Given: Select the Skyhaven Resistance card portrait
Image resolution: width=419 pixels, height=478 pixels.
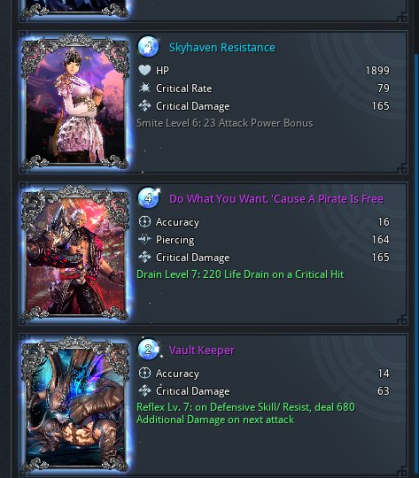Looking at the screenshot, I should 75,102.
